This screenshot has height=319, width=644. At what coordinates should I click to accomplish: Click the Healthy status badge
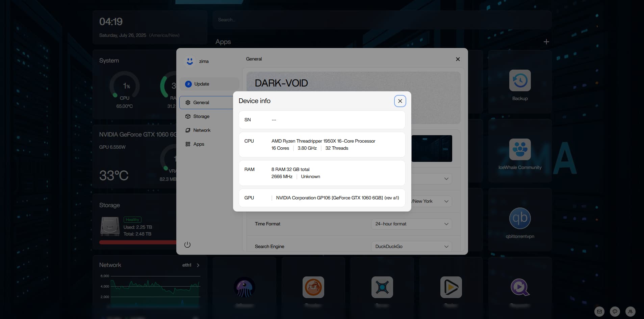(x=132, y=220)
